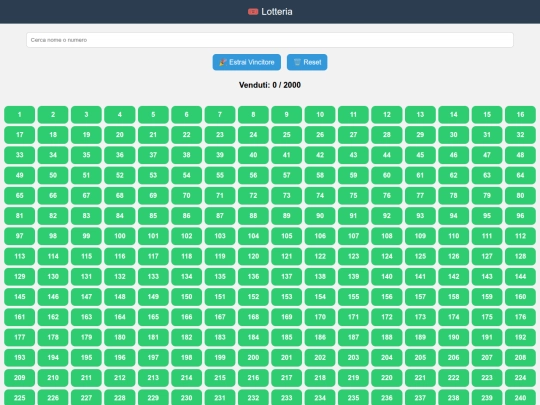Choose ticket number 45
This screenshot has height=405, width=540.
[x=420, y=155]
